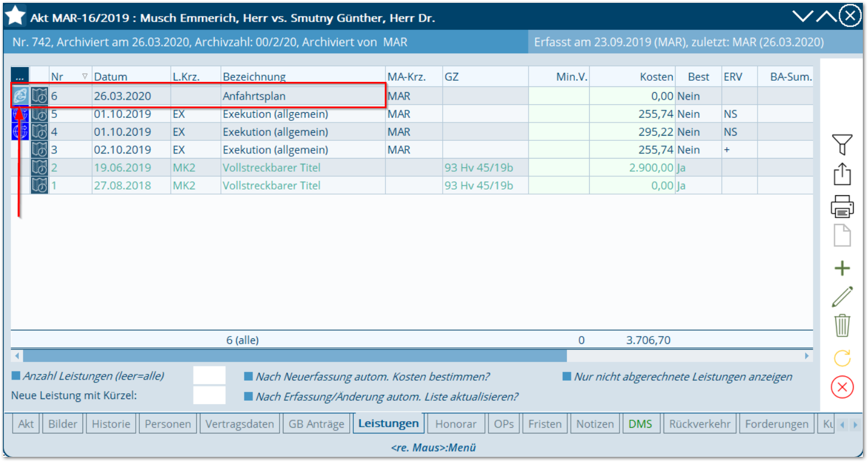The image size is (868, 462).
Task: Delete the entry with the trash icon
Action: [x=842, y=325]
